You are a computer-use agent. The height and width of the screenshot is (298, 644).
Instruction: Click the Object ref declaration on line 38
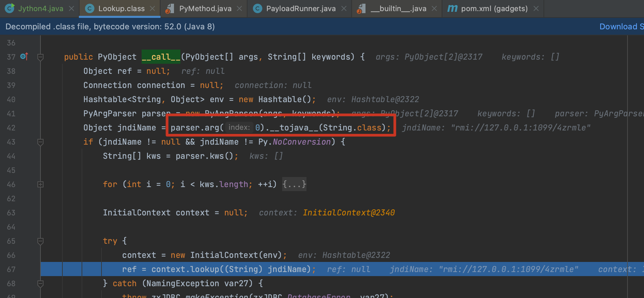[108, 71]
